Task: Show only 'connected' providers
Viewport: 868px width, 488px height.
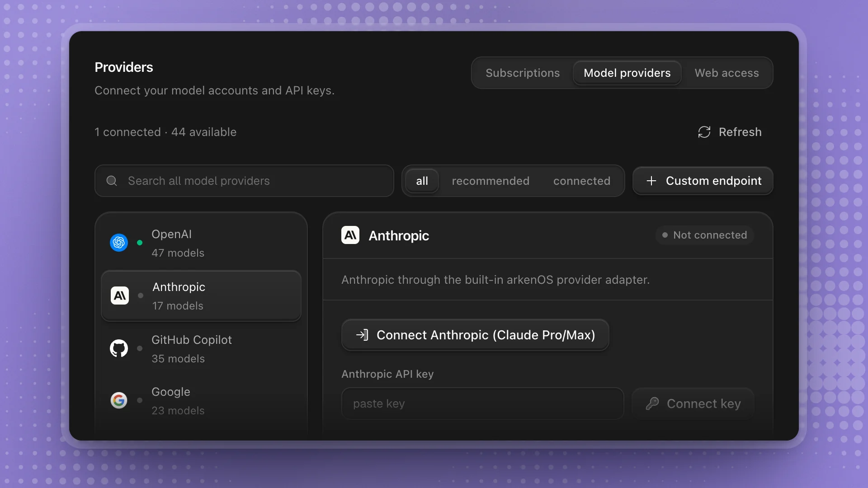Action: tap(582, 181)
